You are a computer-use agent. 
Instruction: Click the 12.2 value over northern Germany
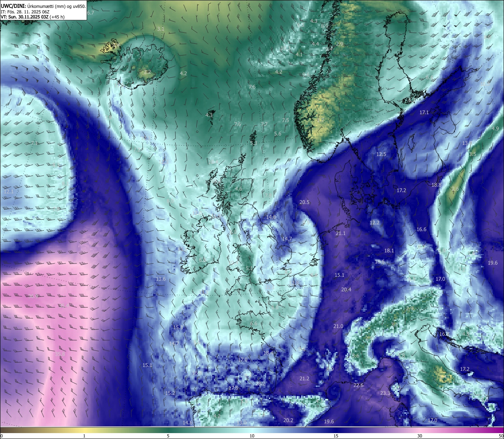pyautogui.click(x=375, y=223)
